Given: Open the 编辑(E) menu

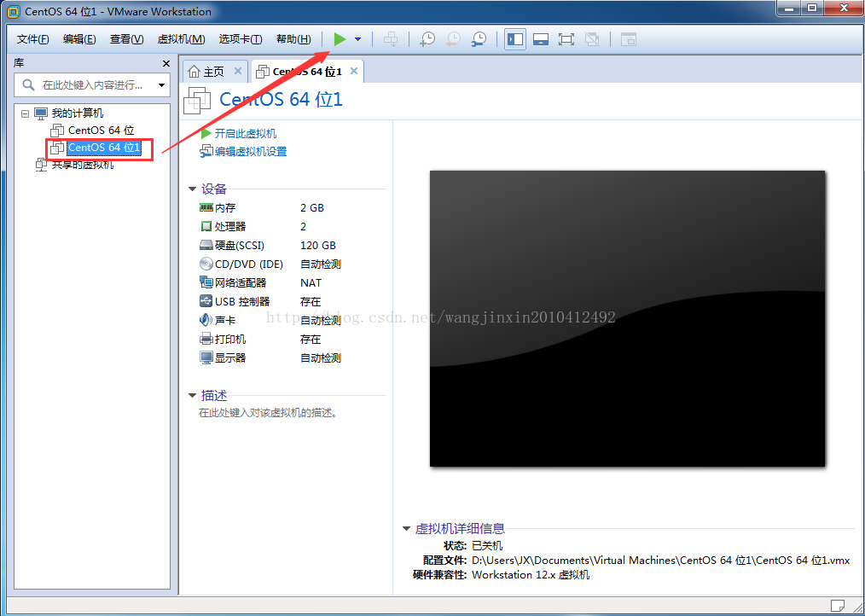Looking at the screenshot, I should [x=78, y=39].
